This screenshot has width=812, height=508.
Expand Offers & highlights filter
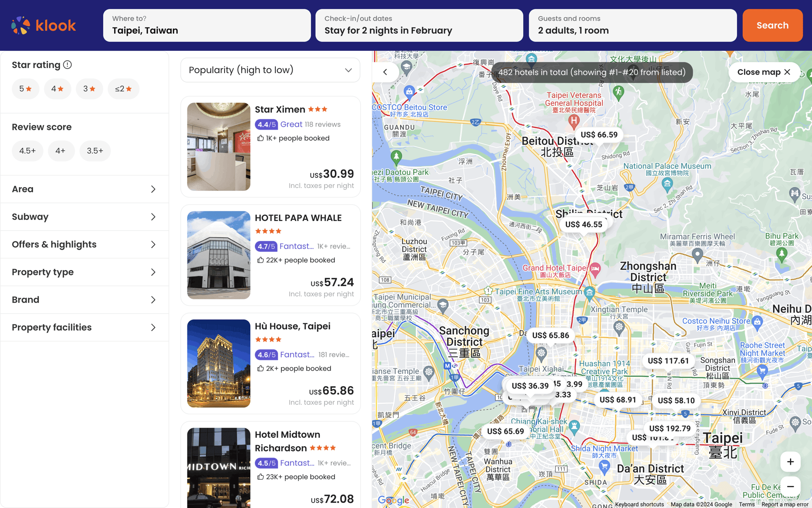tap(85, 244)
